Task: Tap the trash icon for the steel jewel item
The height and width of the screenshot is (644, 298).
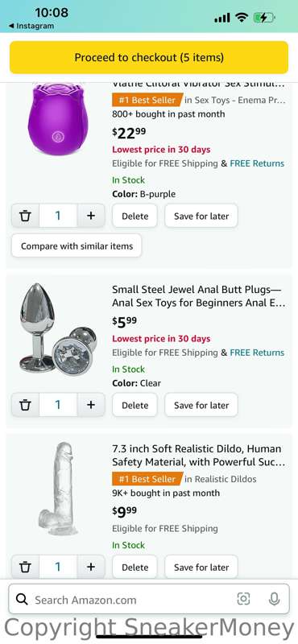Action: point(26,405)
